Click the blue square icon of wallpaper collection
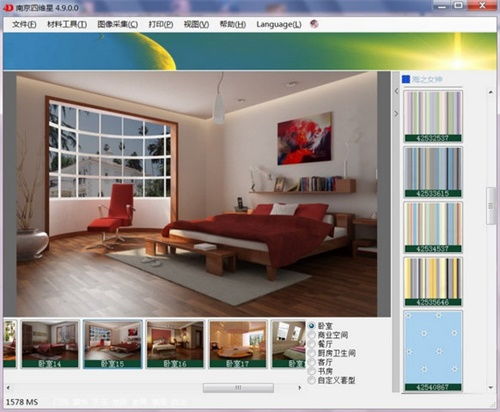 coord(406,79)
